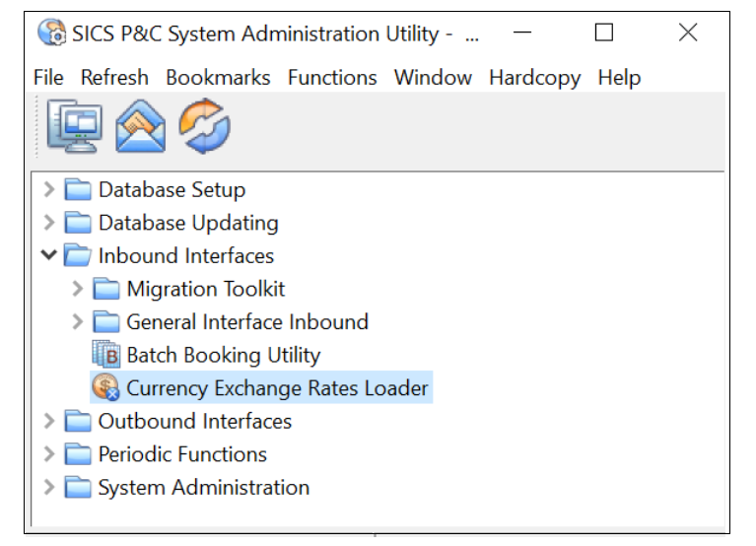Click the Currency Exchange Rates Loader icon
The image size is (756, 546).
coord(105,388)
